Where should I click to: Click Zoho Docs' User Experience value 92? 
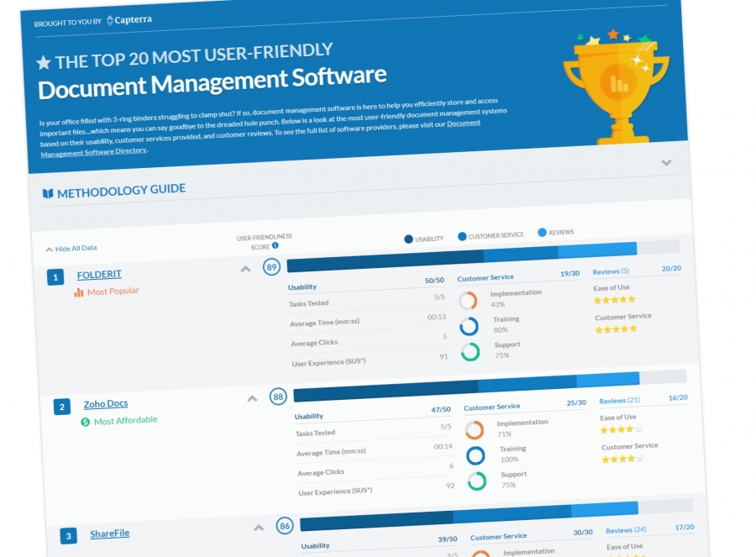pyautogui.click(x=450, y=486)
